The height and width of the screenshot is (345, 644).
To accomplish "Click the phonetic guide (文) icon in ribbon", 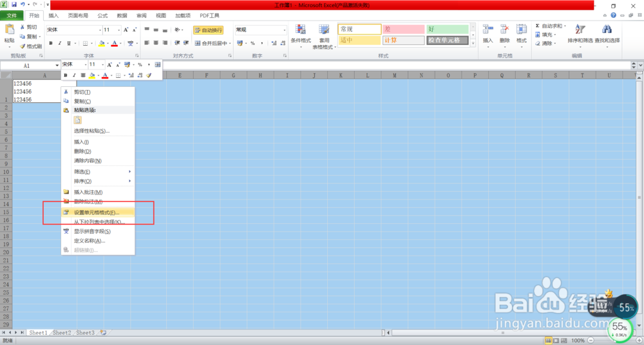I will 130,43.
